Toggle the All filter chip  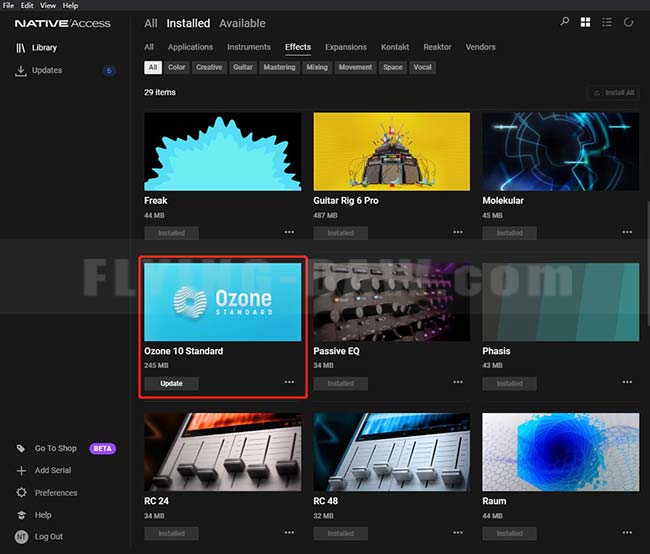pos(153,67)
